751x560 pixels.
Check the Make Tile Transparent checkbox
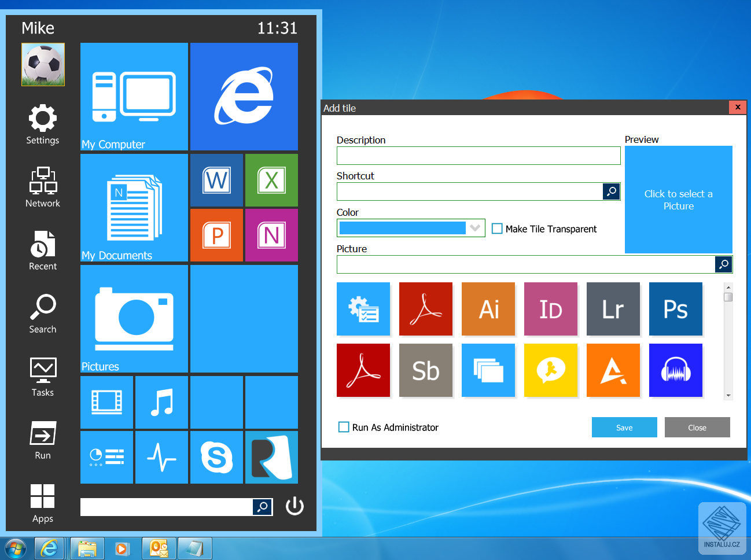tap(497, 229)
